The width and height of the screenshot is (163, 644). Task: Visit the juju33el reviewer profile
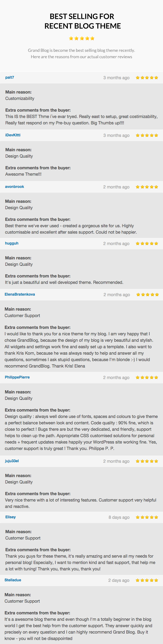coord(12,461)
